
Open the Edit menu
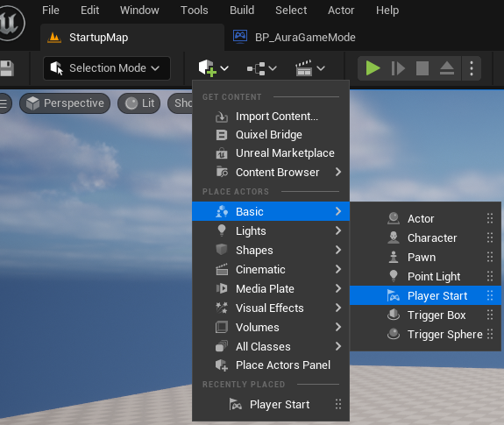(x=89, y=11)
